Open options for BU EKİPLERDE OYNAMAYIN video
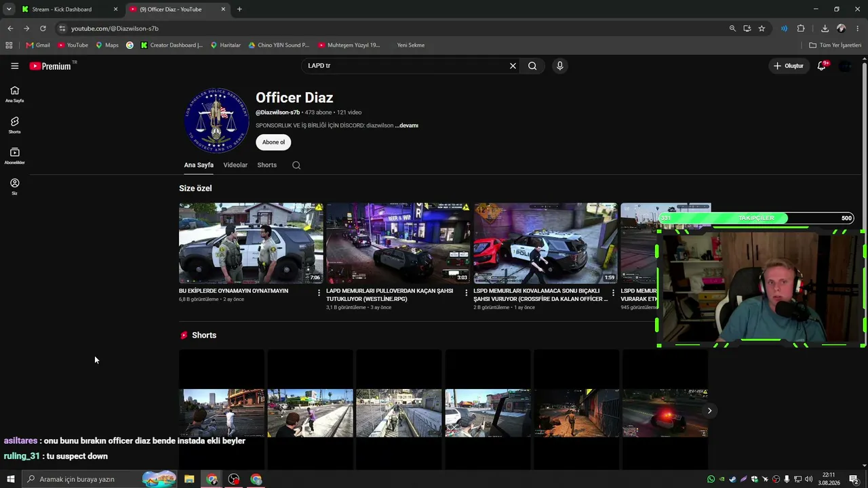This screenshot has height=488, width=868. pyautogui.click(x=319, y=293)
